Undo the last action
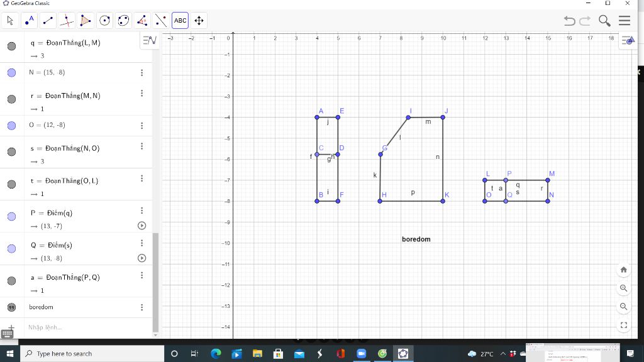644x362 pixels. (569, 21)
